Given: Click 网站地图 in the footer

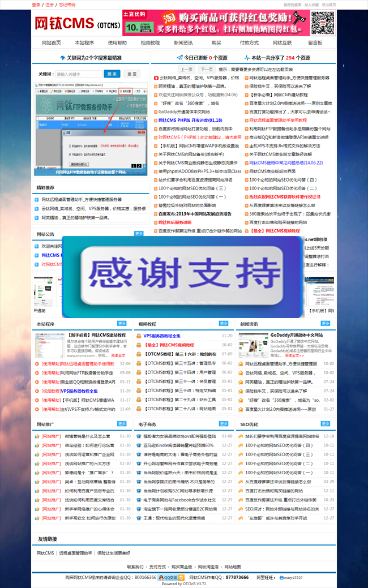Looking at the screenshot, I should [233, 567].
